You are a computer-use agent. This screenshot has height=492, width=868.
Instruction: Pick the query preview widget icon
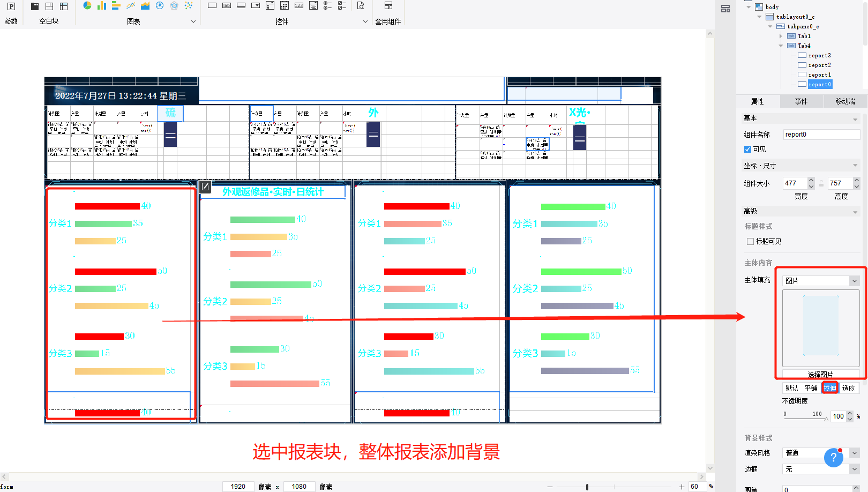(x=361, y=5)
